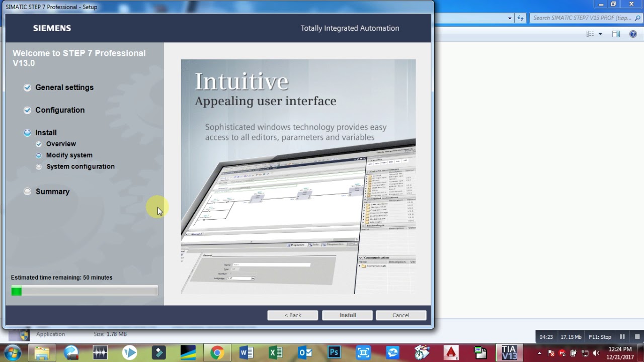This screenshot has width=644, height=362.
Task: Select the General settings step
Action: coord(64,87)
